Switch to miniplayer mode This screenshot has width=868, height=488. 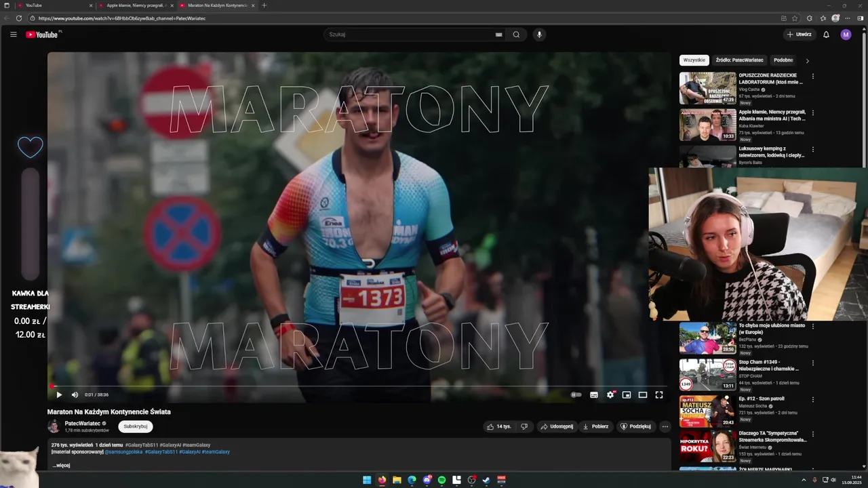(x=627, y=394)
